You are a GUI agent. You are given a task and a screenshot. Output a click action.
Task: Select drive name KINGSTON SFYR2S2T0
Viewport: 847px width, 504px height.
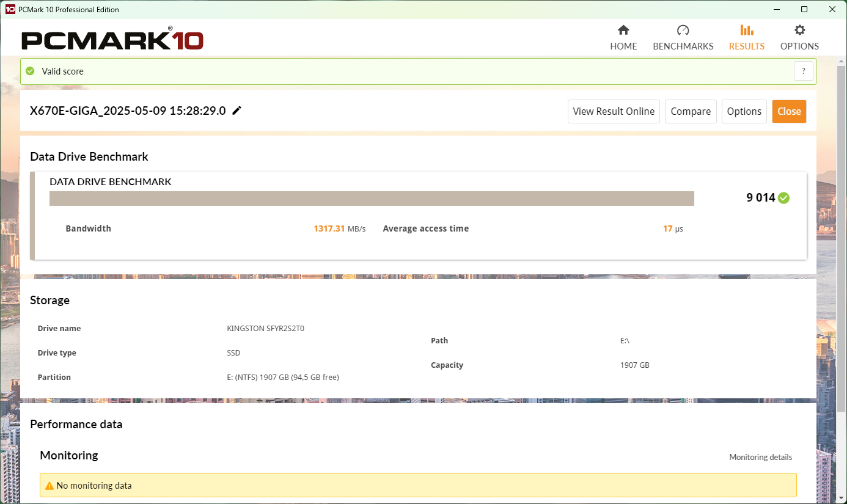point(265,328)
